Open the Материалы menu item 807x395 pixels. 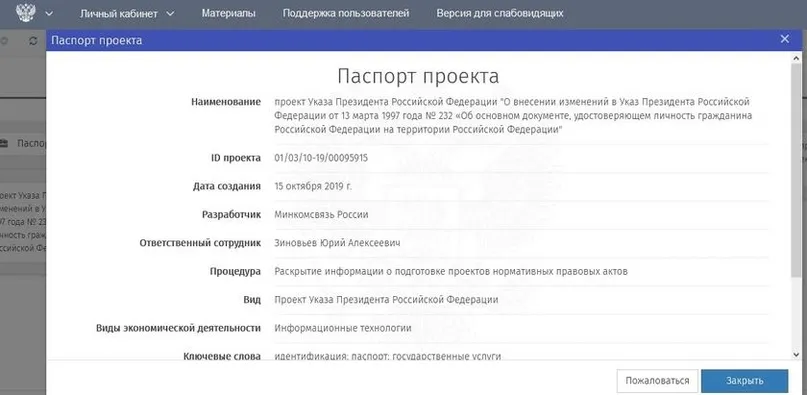[x=228, y=13]
